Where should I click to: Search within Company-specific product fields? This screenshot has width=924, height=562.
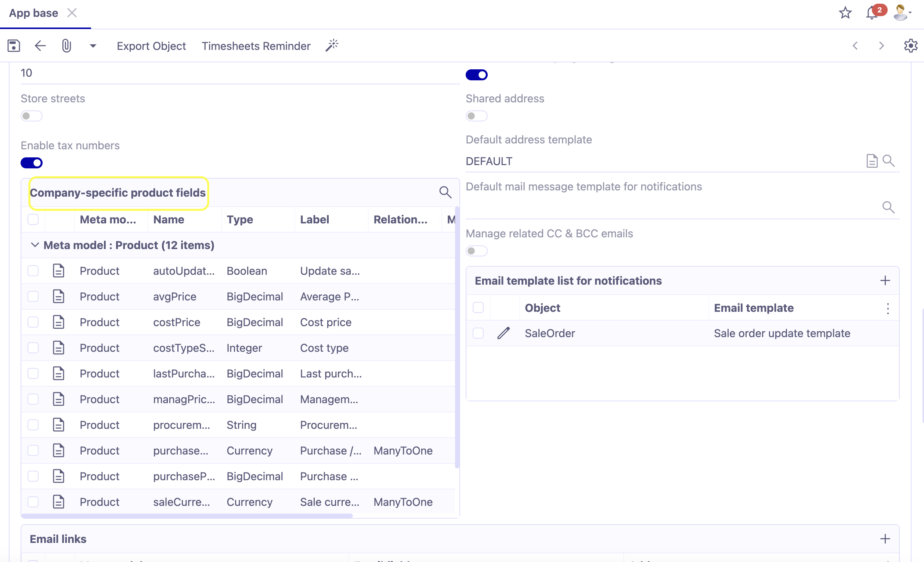[445, 192]
